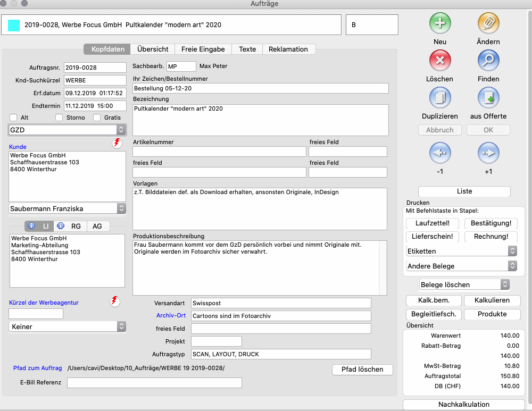
Task: Click the green Neu plus icon
Action: pyautogui.click(x=440, y=23)
